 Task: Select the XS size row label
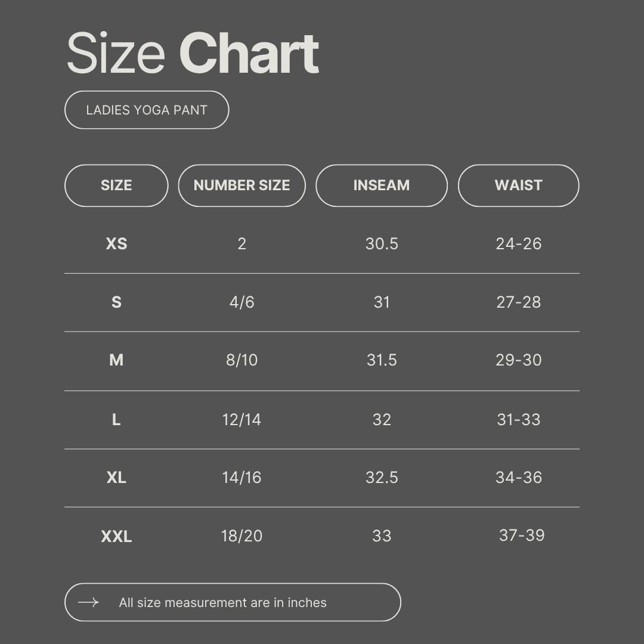coord(116,243)
